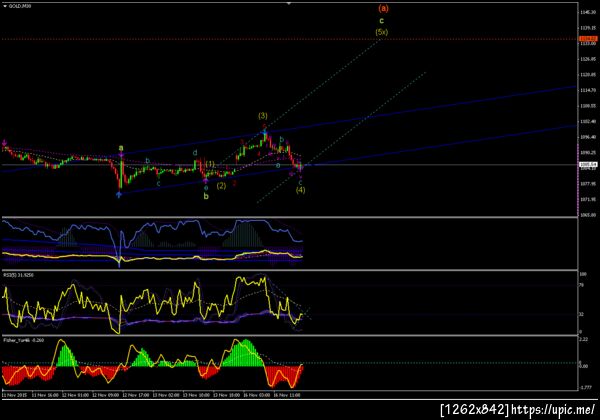Click the Fisher_Yur4ik indicator label
Screen dimensions: 600x420
(x=23, y=340)
